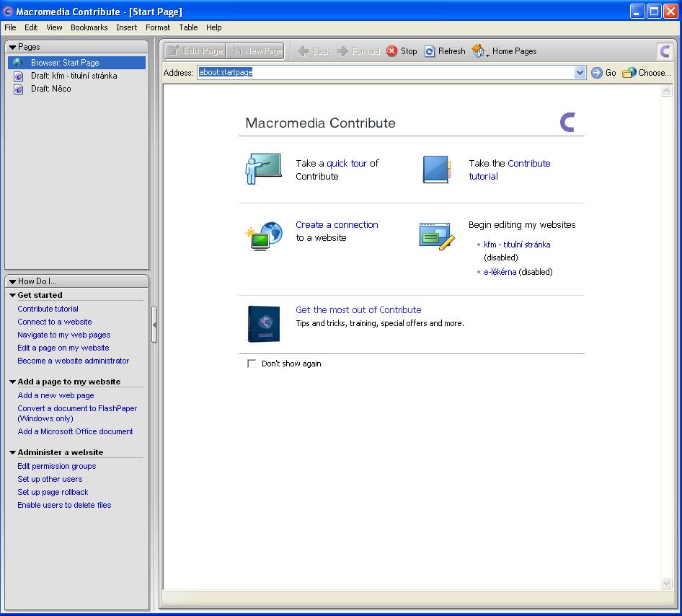
Task: Click the Forward arrow icon
Action: click(342, 51)
